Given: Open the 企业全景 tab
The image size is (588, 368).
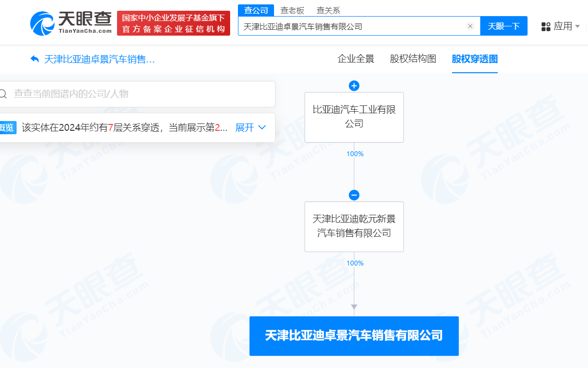Looking at the screenshot, I should [356, 59].
